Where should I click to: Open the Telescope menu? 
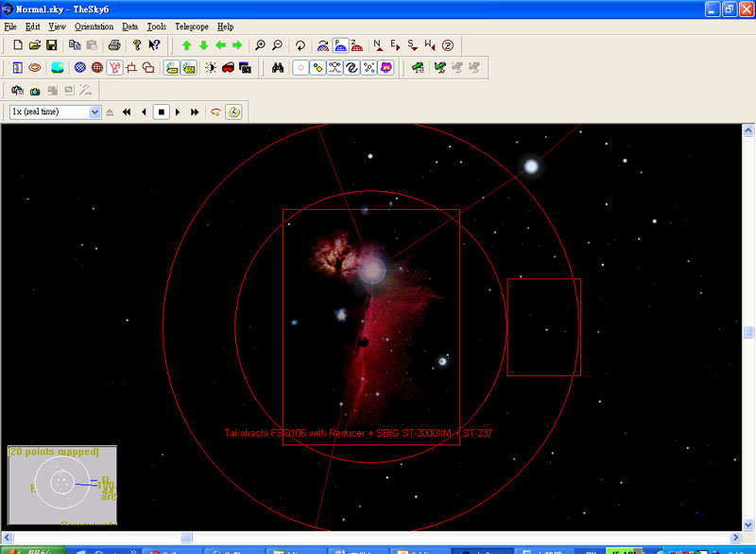click(x=191, y=26)
